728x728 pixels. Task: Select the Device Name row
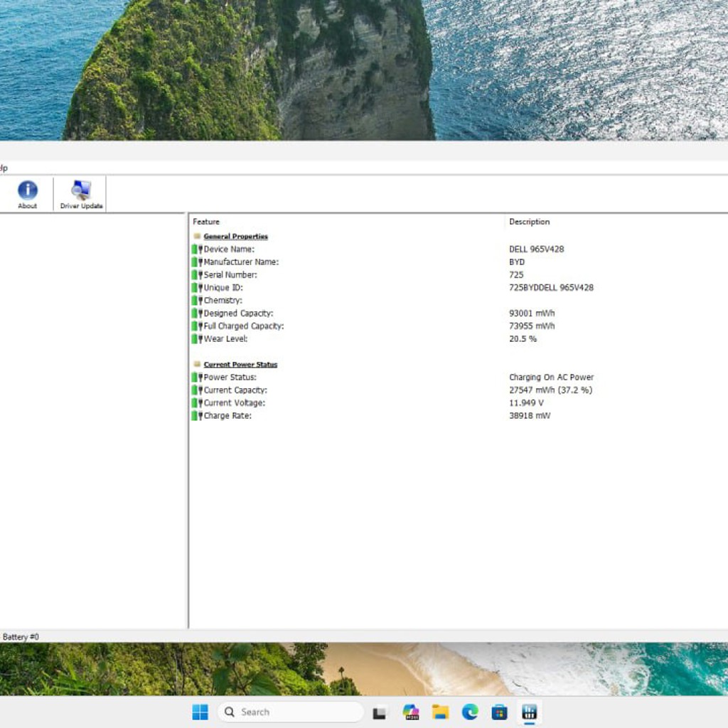tap(459, 250)
